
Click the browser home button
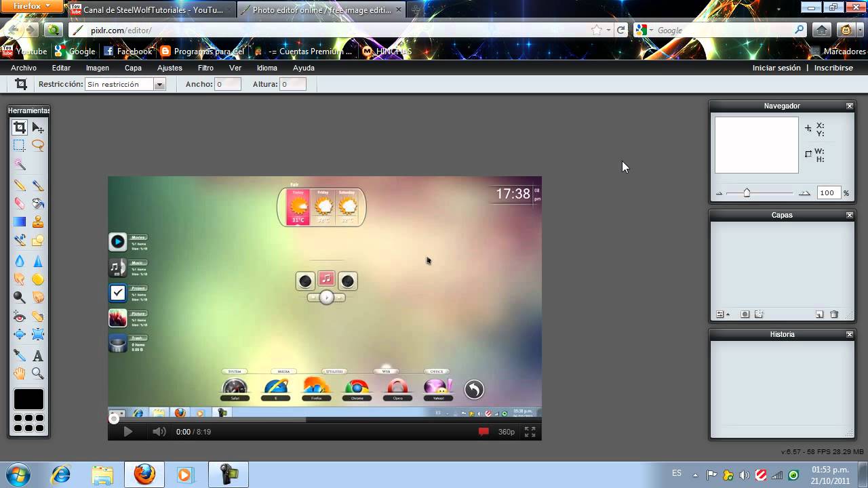pos(821,30)
